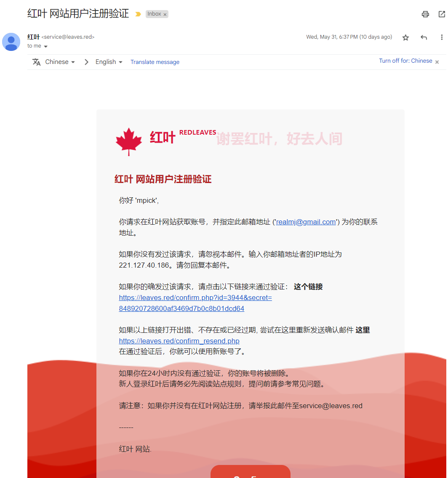Click the red maple leaf logo

coord(129,142)
